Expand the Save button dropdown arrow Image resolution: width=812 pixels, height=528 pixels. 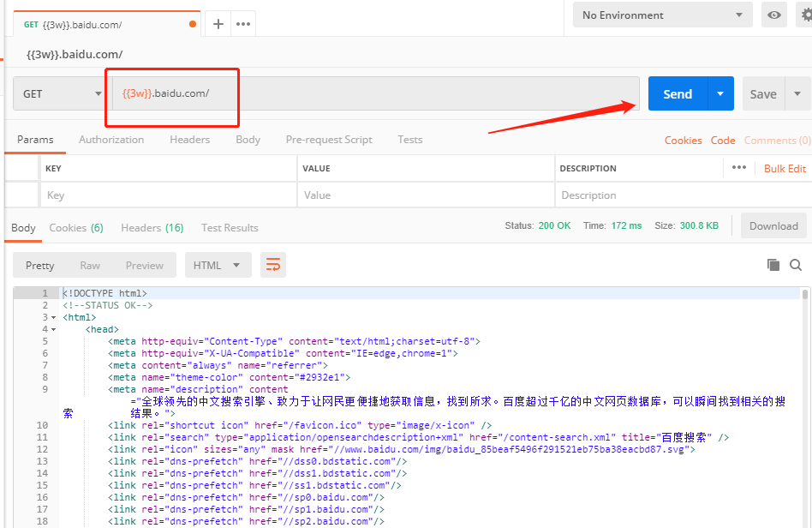pyautogui.click(x=797, y=93)
